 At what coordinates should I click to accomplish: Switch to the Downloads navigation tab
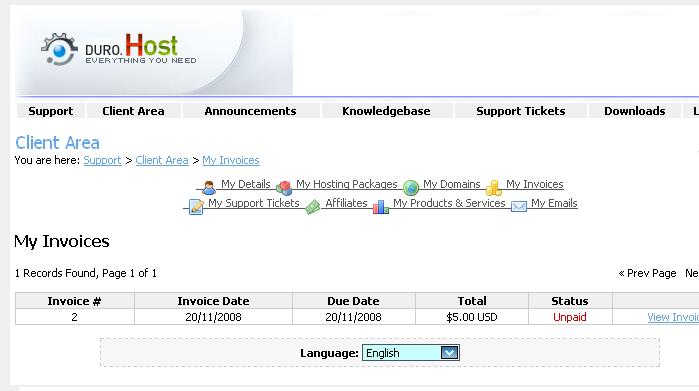click(x=635, y=111)
